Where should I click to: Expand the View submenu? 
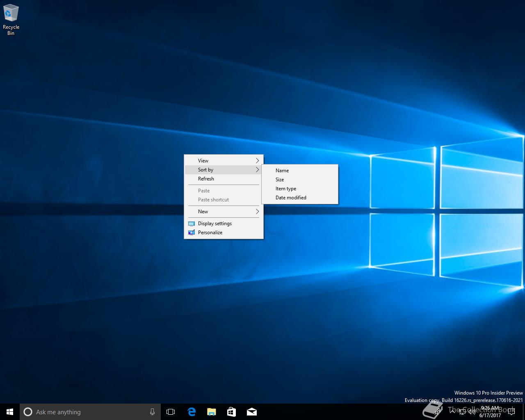coord(224,161)
